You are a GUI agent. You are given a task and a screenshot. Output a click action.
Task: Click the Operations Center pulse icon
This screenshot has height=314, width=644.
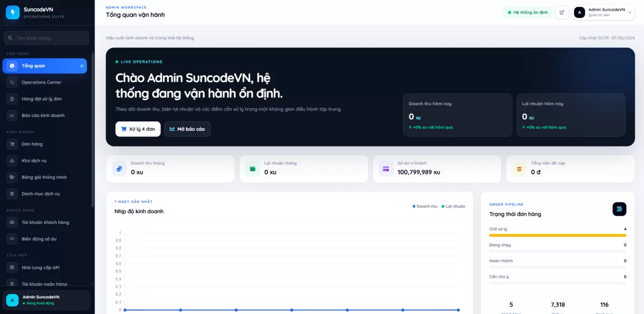click(x=12, y=82)
